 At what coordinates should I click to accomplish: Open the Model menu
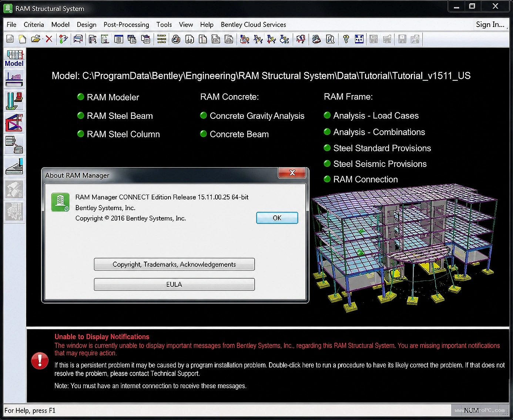(x=60, y=24)
